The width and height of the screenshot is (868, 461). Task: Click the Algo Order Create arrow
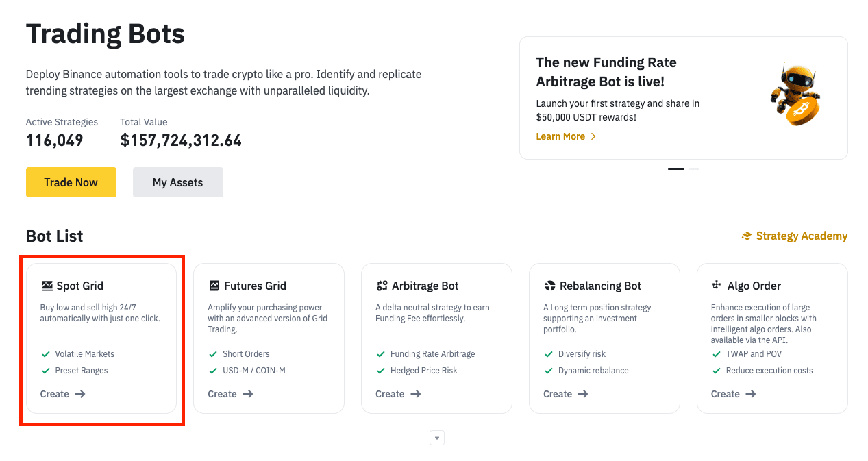coord(751,394)
